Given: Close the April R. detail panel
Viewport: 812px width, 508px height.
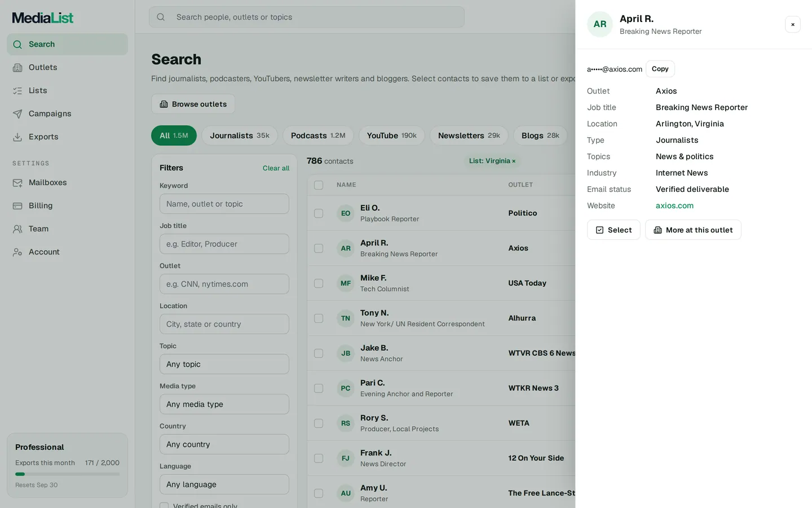Looking at the screenshot, I should pyautogui.click(x=792, y=24).
